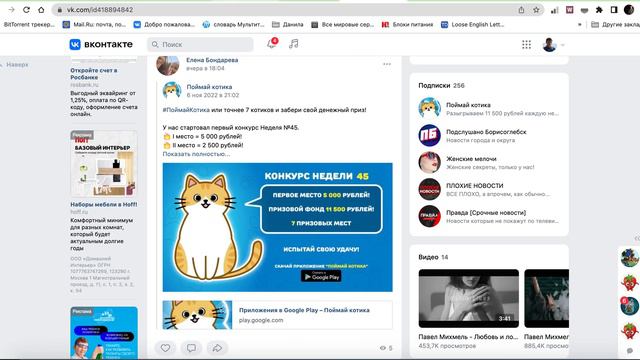Open BitTorrent трекер bookmark
Image resolution: width=640 pixels, height=360 pixels.
point(28,24)
